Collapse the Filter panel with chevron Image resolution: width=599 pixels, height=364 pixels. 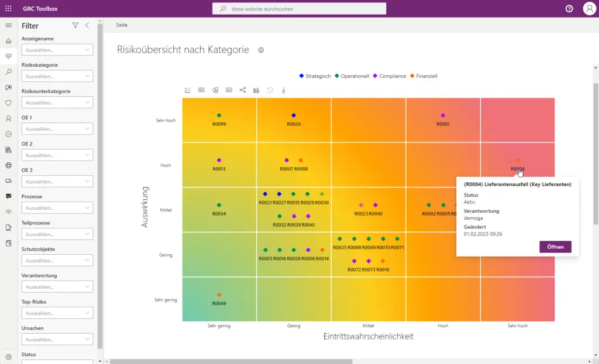[x=87, y=26]
